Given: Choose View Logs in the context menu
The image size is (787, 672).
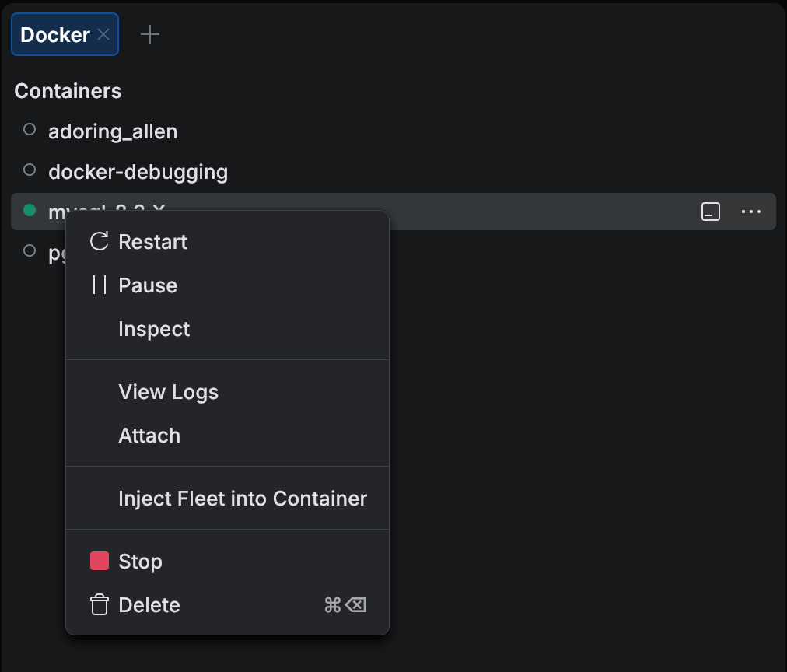Looking at the screenshot, I should 169,392.
